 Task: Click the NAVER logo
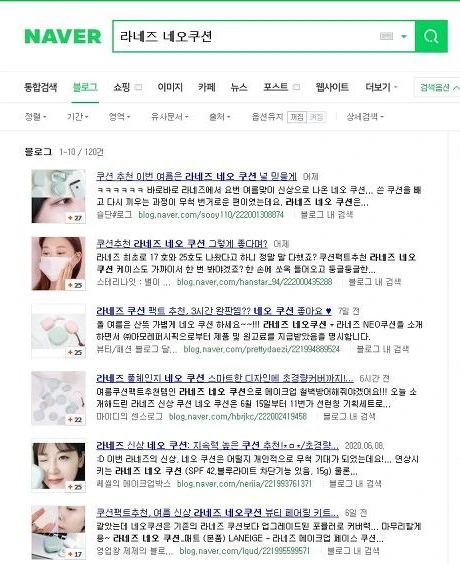click(x=63, y=36)
